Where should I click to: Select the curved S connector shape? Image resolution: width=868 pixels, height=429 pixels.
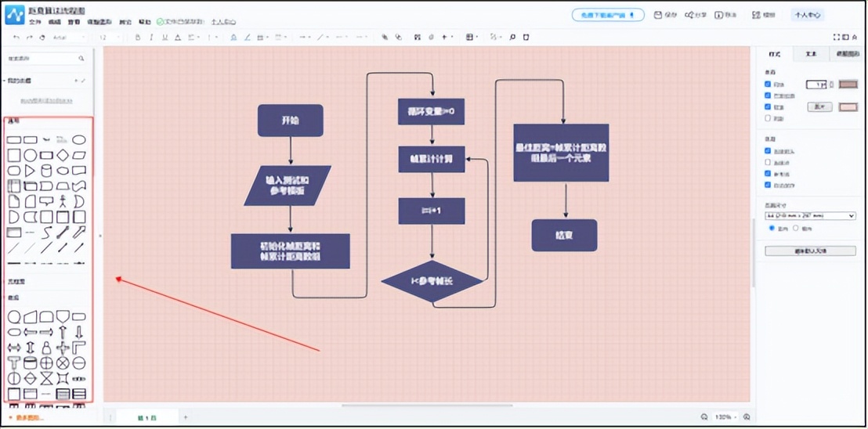46,233
